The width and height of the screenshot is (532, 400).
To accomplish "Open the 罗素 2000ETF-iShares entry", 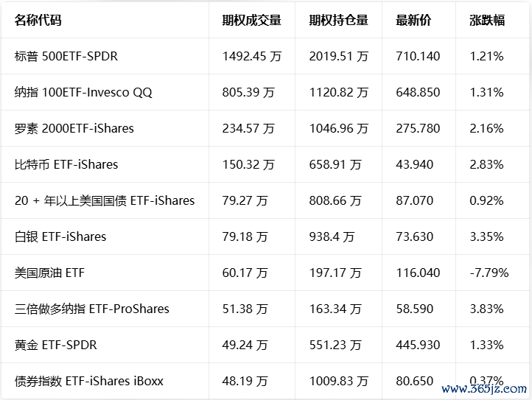I will (74, 128).
